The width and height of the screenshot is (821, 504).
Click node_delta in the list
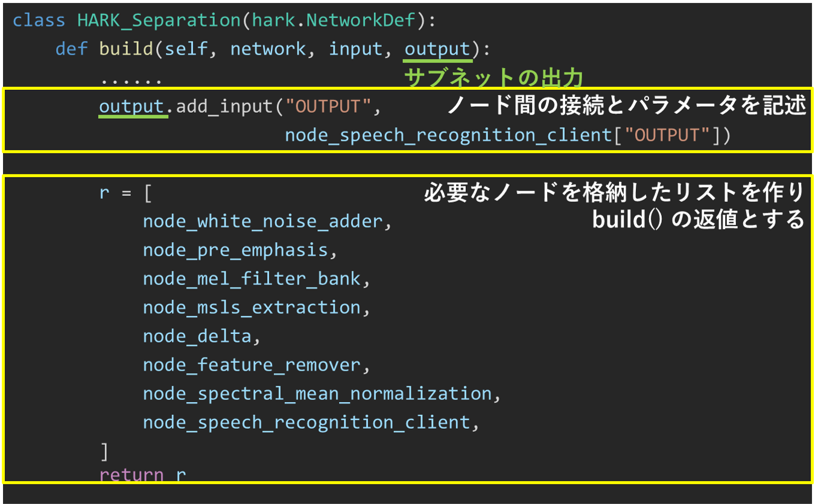[x=197, y=336]
